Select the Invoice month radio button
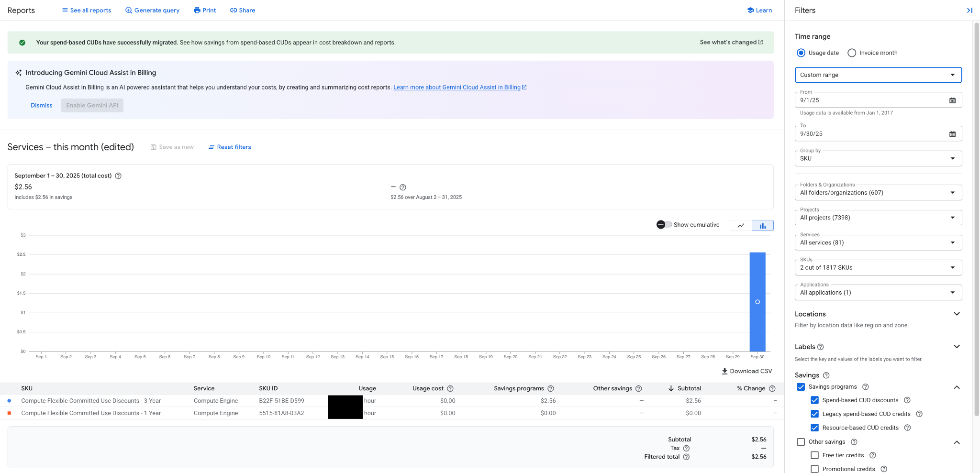 tap(851, 53)
